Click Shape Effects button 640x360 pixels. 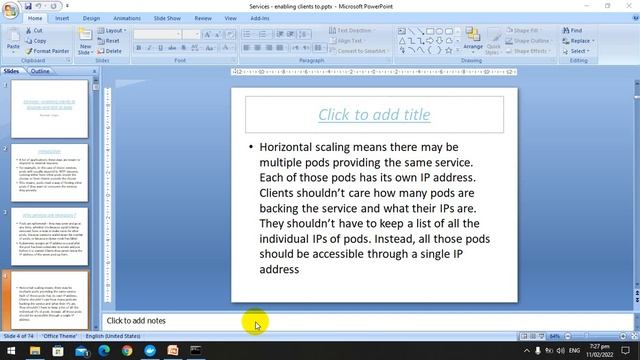point(529,51)
